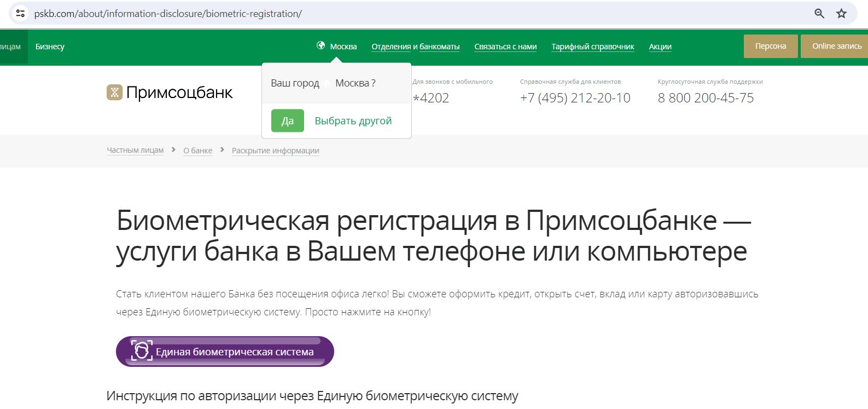The height and width of the screenshot is (409, 868).
Task: Click Выбрать другой to choose another city
Action: (353, 120)
